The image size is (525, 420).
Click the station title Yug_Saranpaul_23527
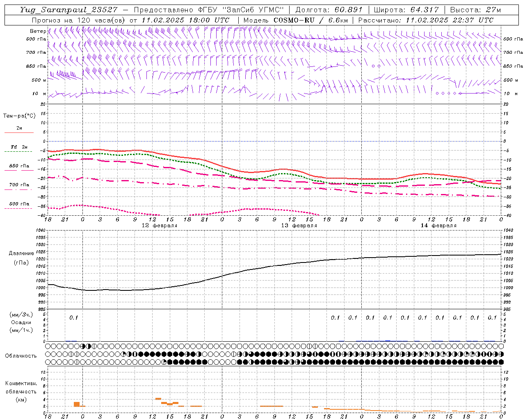[68, 10]
